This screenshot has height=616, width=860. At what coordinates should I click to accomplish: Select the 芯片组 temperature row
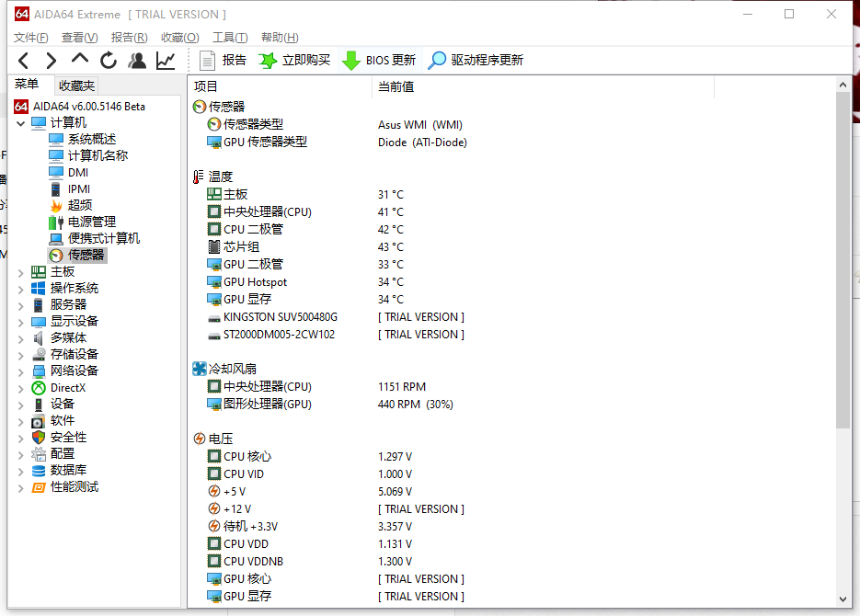click(511, 247)
